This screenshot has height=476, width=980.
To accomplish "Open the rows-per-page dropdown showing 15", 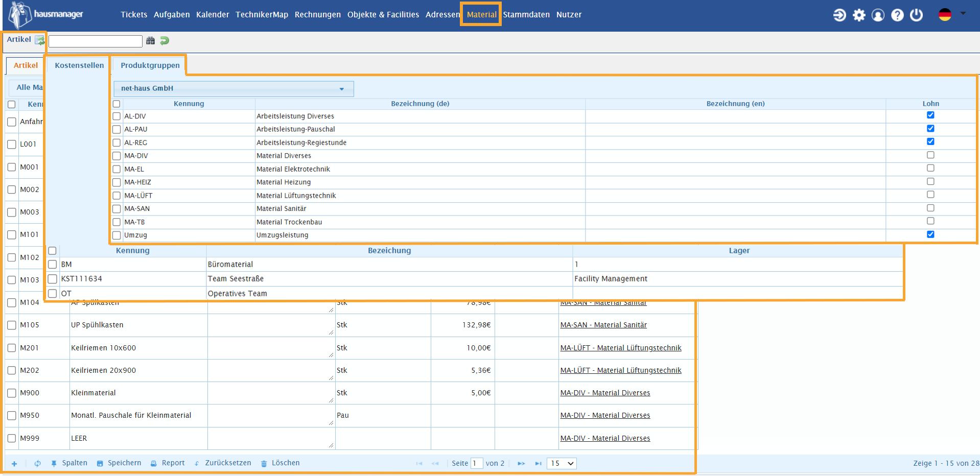I will point(562,463).
